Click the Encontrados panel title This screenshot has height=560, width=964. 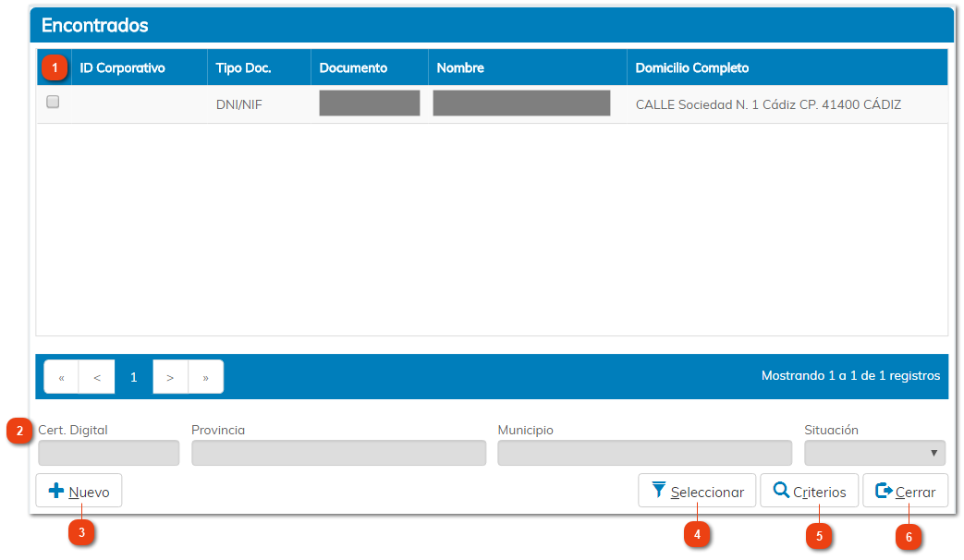point(94,25)
